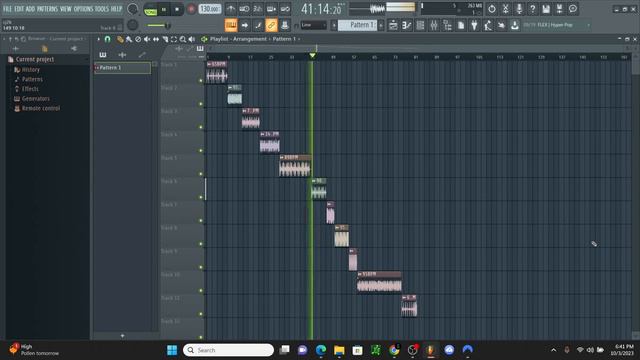Toggle the countdown before recording

(258, 9)
